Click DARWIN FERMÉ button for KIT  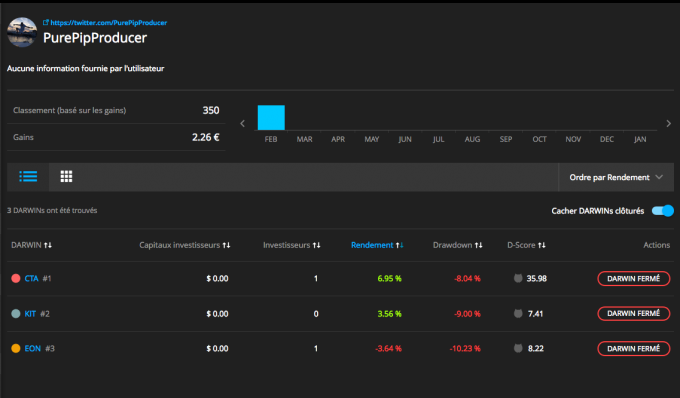click(x=634, y=313)
